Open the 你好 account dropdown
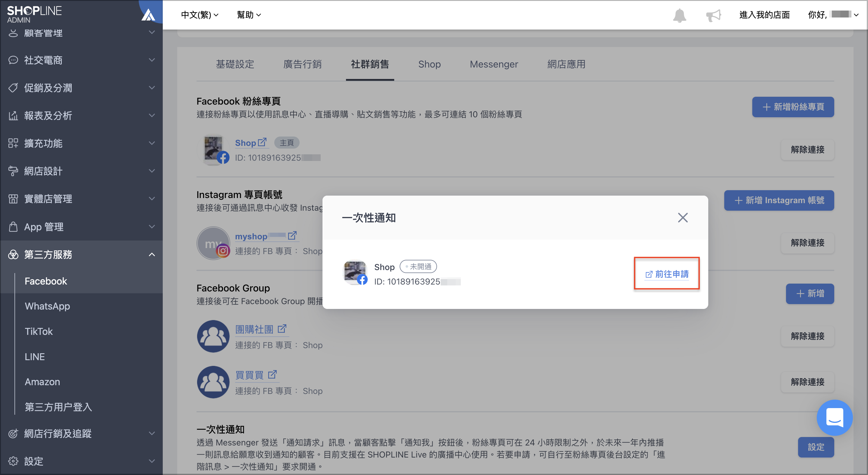Screen dimensions: 868x475 (x=833, y=15)
